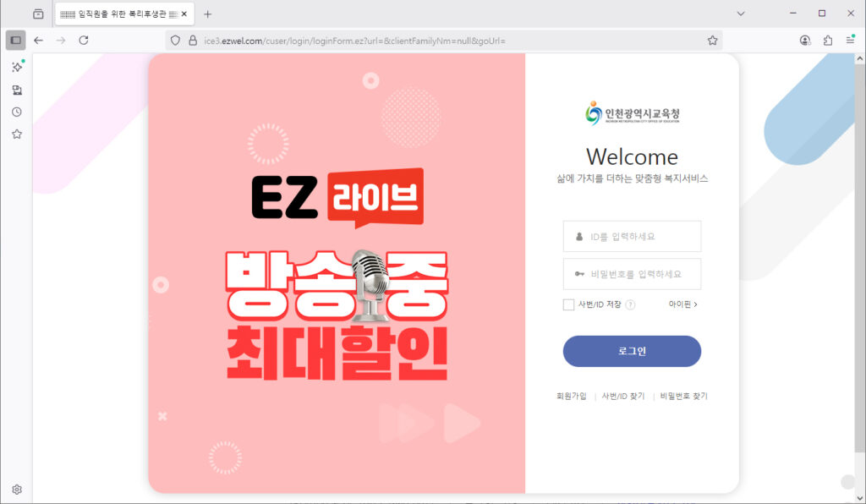The image size is (866, 504).
Task: Open the browser settings menu top right
Action: (x=851, y=39)
